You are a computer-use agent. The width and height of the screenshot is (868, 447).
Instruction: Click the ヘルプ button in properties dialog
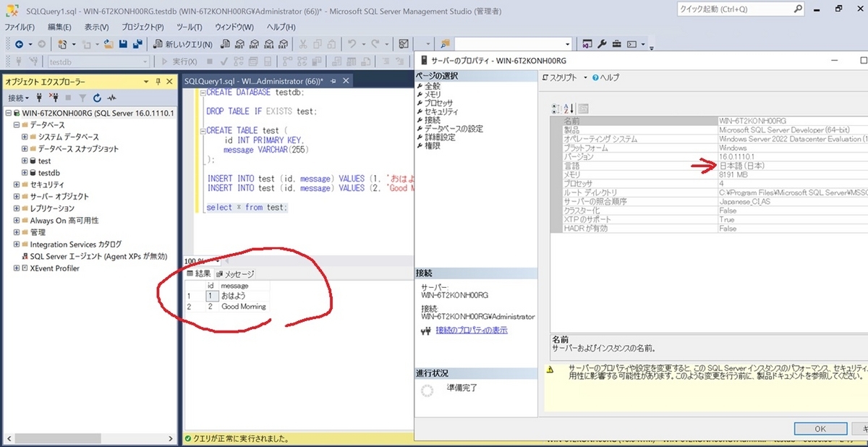pyautogui.click(x=606, y=77)
